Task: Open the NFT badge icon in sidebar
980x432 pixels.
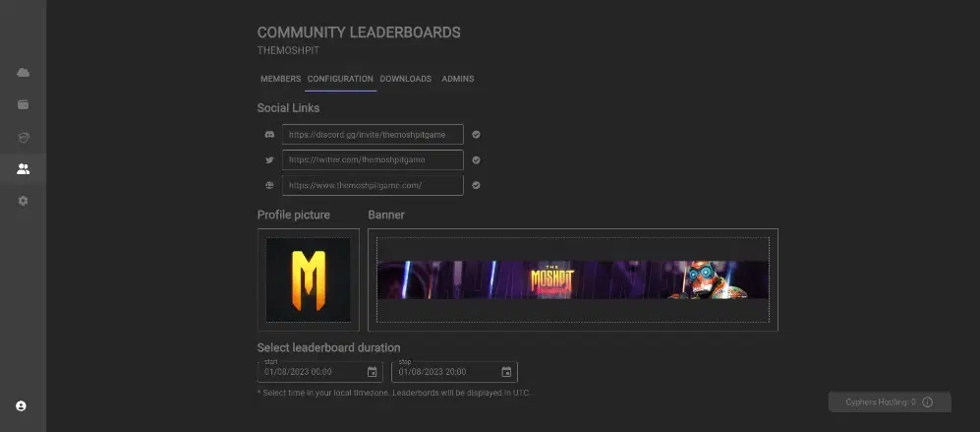Action: pos(24,137)
